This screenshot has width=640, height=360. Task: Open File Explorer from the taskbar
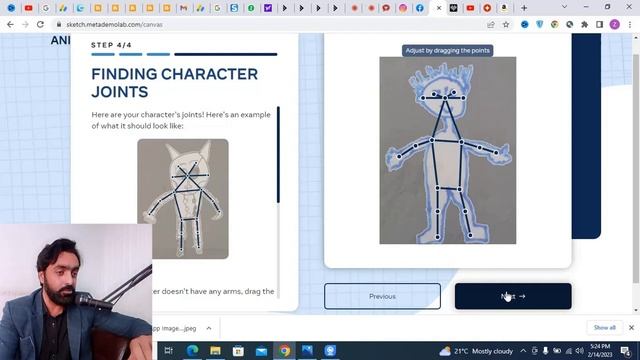[x=216, y=351]
